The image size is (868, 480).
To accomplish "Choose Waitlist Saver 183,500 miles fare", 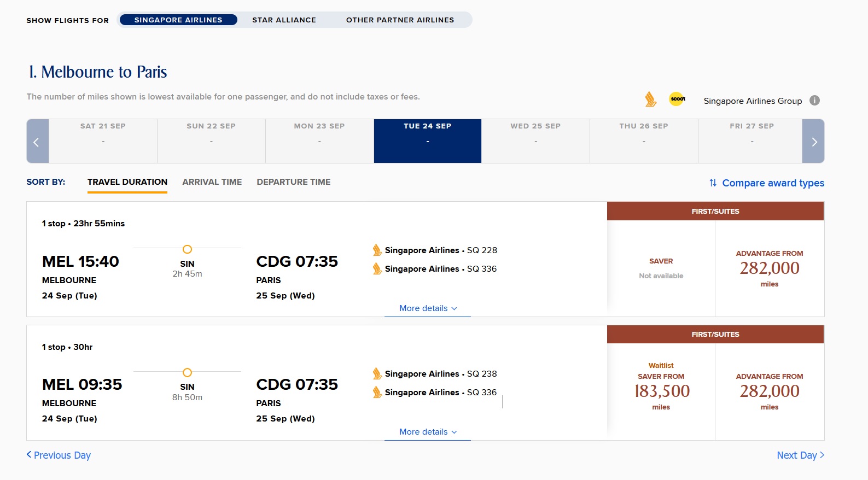I will pyautogui.click(x=661, y=392).
